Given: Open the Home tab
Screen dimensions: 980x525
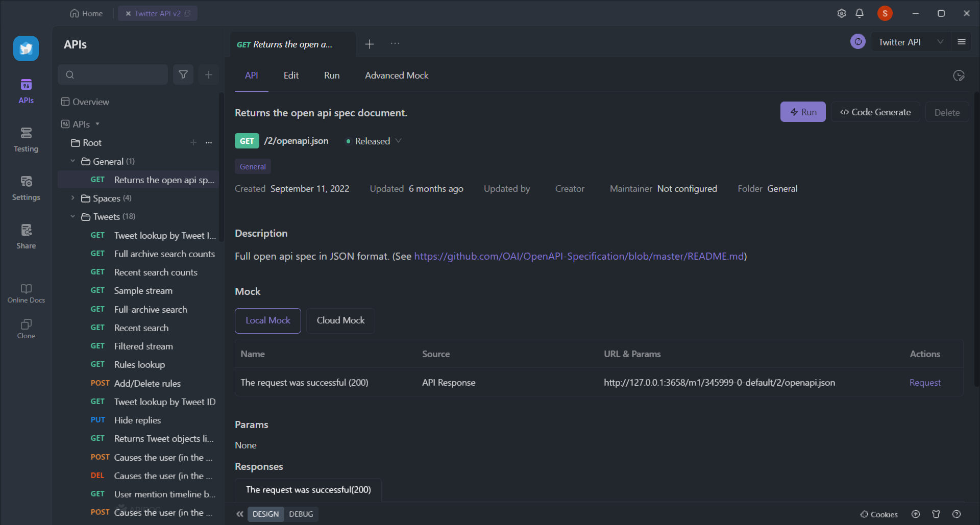Looking at the screenshot, I should tap(86, 13).
